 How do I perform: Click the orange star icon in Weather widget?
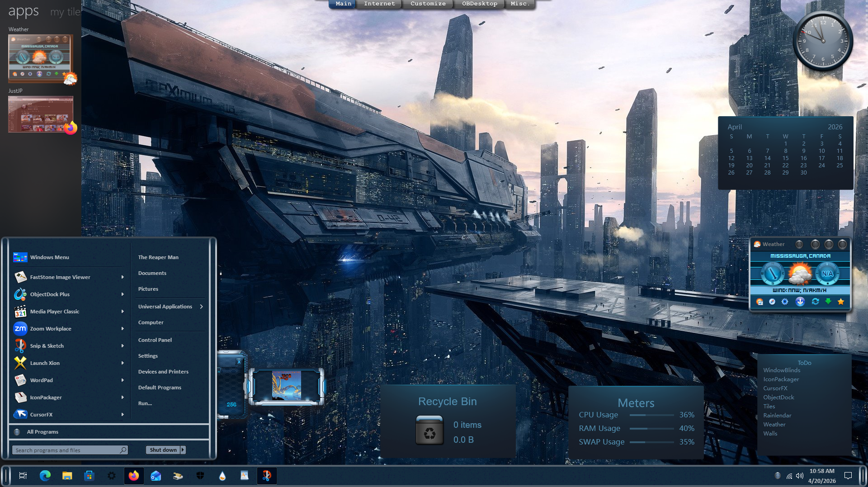click(x=841, y=302)
